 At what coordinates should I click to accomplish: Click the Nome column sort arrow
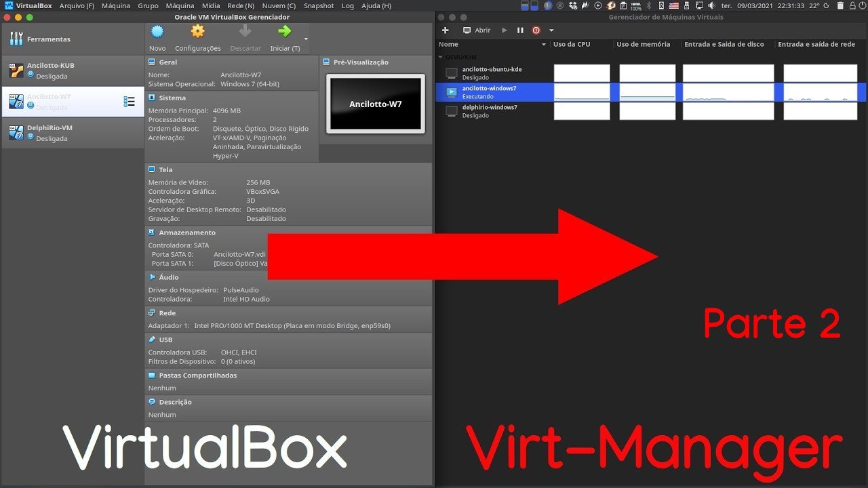[544, 45]
